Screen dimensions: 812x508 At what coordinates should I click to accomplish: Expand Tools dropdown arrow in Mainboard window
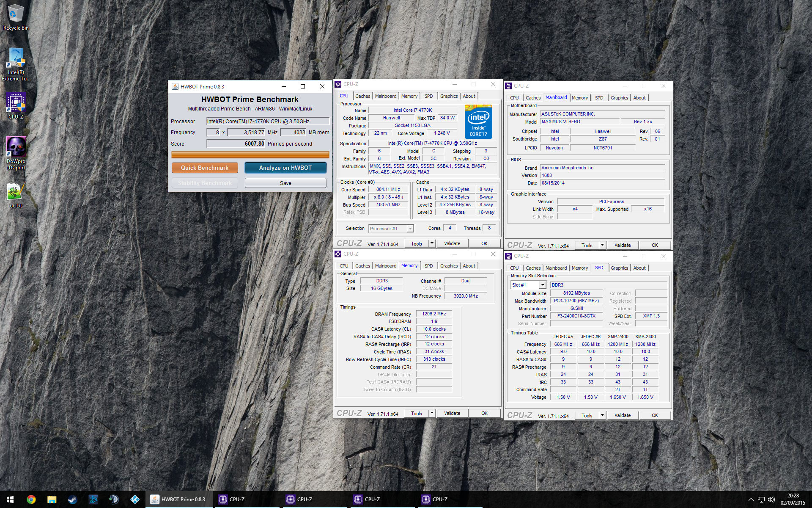(602, 245)
